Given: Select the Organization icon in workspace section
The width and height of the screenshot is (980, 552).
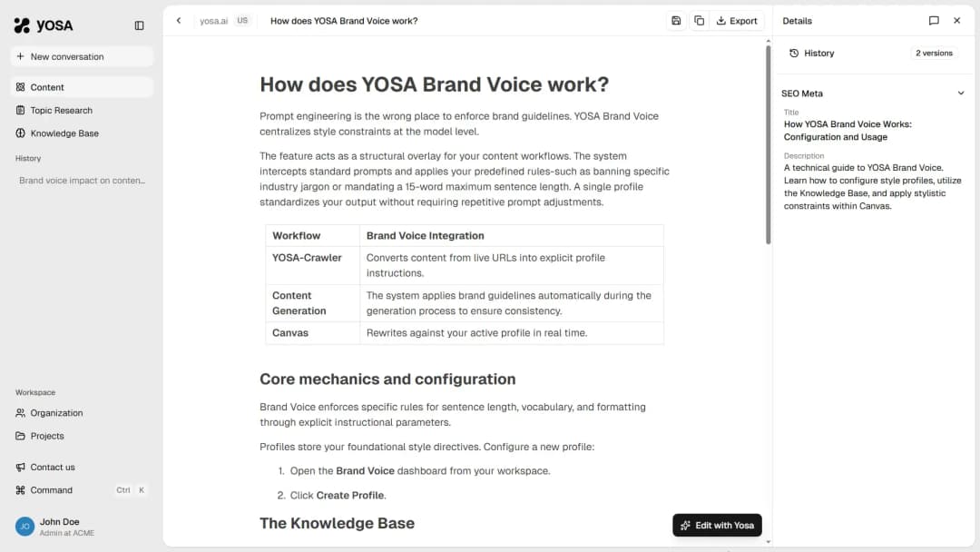Looking at the screenshot, I should point(22,412).
